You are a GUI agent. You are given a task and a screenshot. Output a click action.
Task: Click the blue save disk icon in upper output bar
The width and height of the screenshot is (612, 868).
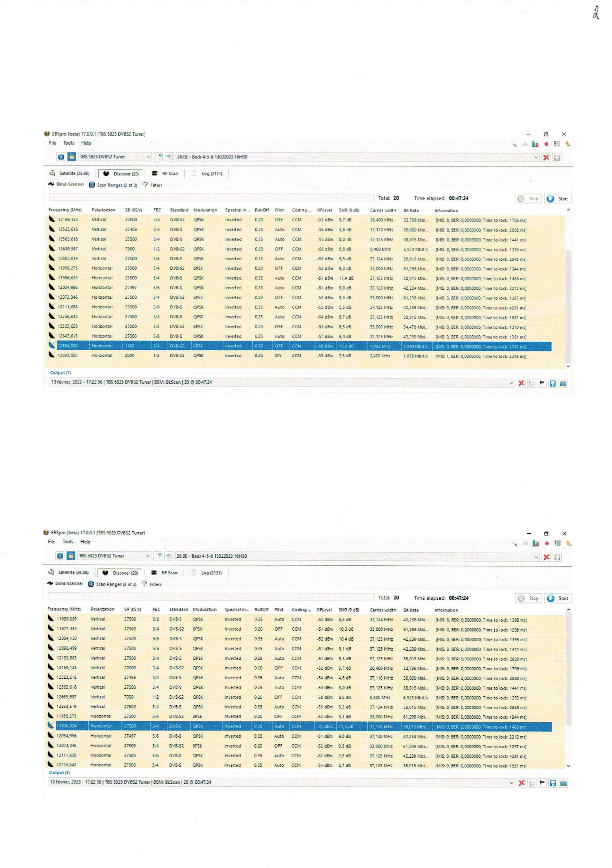(x=552, y=383)
